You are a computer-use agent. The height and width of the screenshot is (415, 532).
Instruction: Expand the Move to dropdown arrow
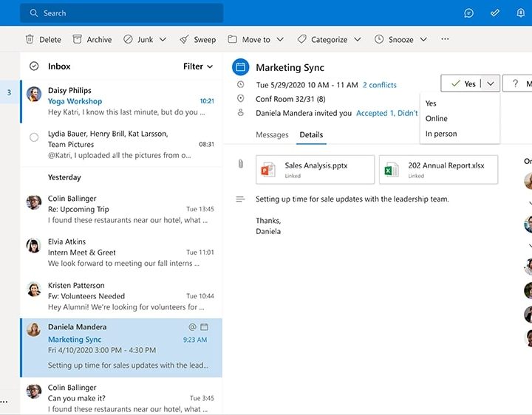(280, 39)
